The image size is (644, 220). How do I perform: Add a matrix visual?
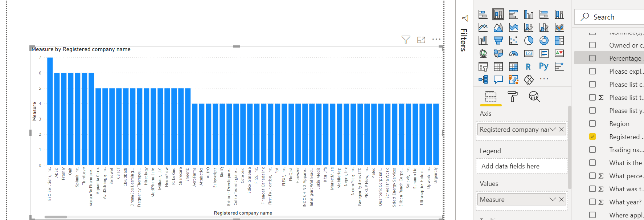[513, 67]
